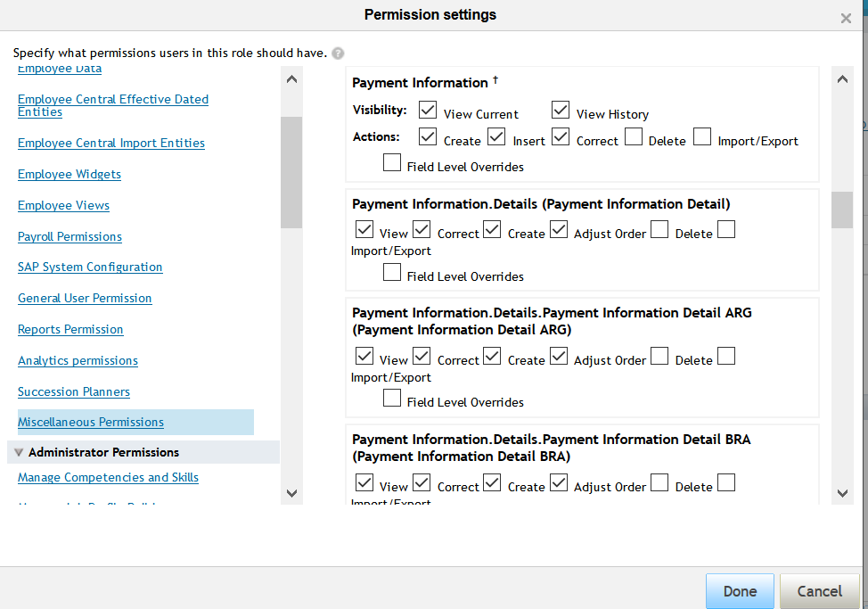Click left category list scrollbar thumb
This screenshot has width=868, height=609.
tap(291, 172)
